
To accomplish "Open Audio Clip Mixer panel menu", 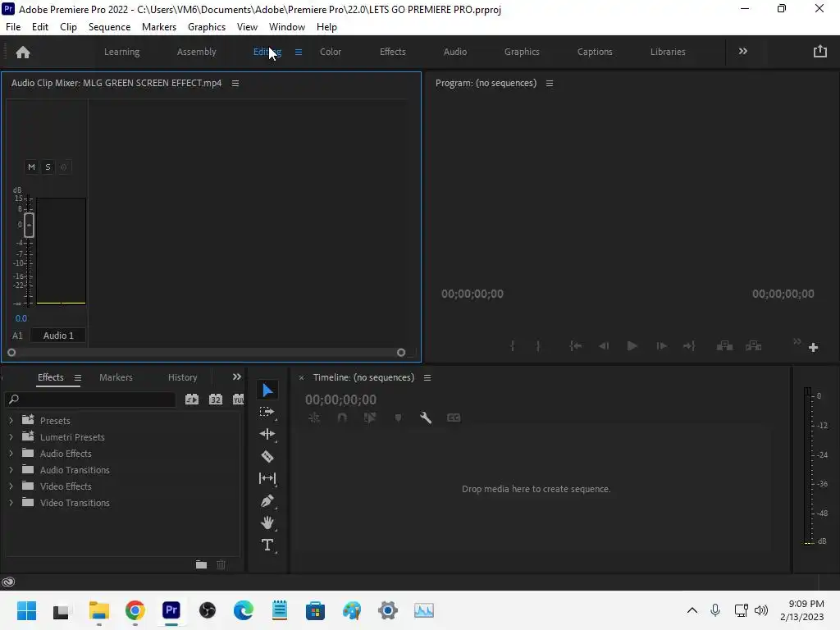I will tap(235, 83).
